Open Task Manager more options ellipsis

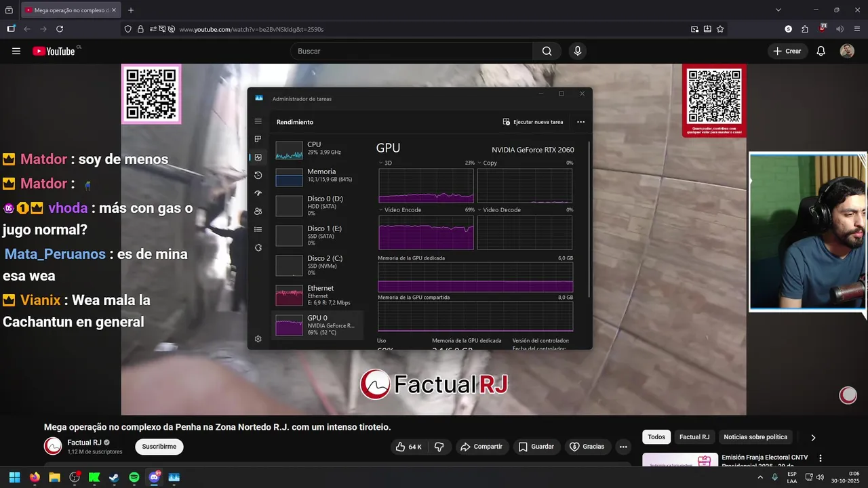coord(580,122)
